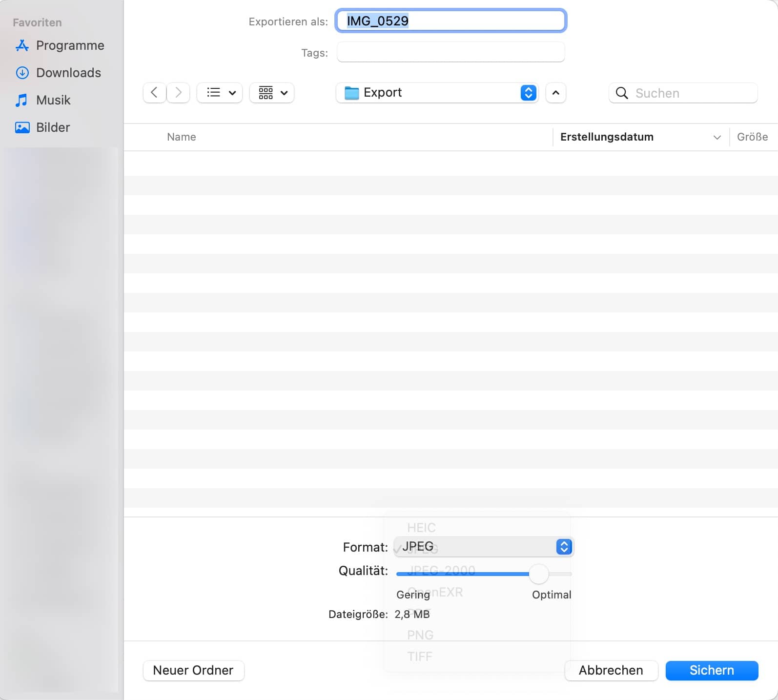
Task: Choose HEIC from format menu
Action: (421, 528)
